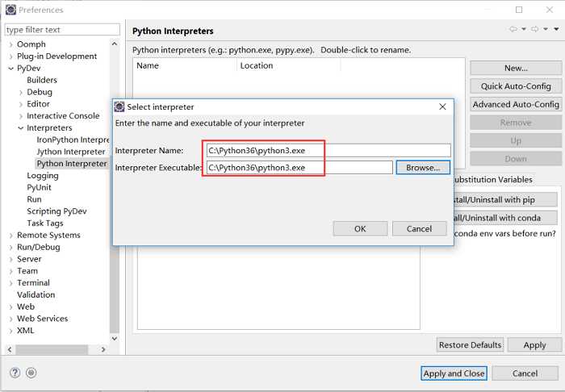The width and height of the screenshot is (565, 392).
Task: Expand the Terminal tree node
Action: coord(10,283)
